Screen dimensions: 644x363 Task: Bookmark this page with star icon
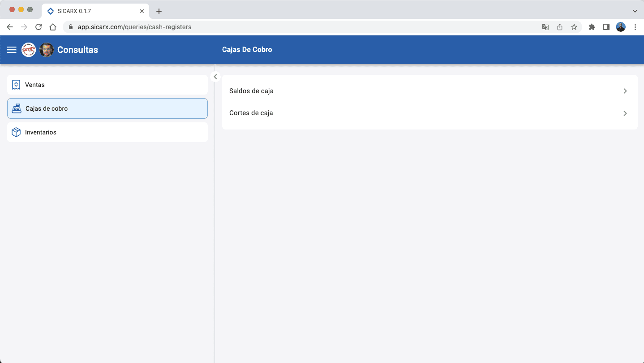pyautogui.click(x=574, y=27)
